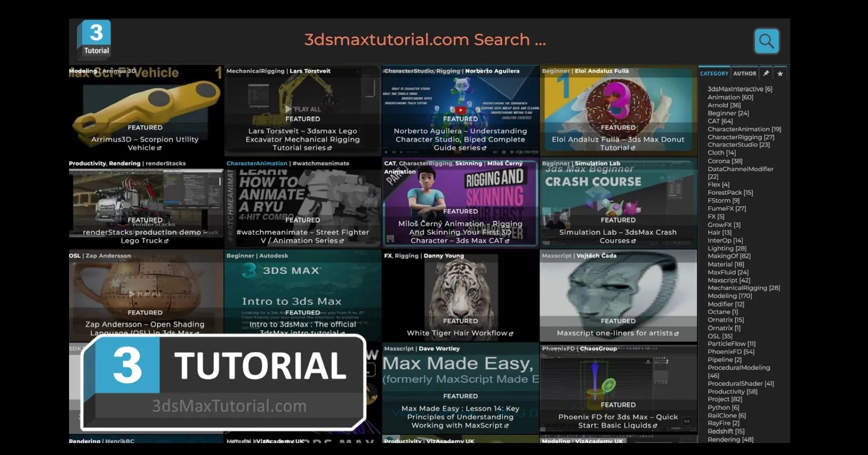Click the ChaosGroup author tag
Viewport: 868px width, 455px height.
coord(598,349)
